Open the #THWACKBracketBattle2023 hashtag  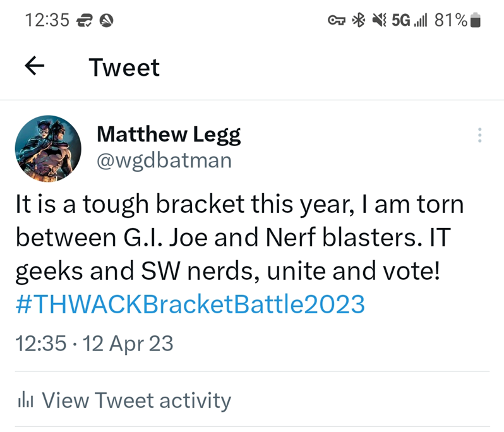(189, 304)
